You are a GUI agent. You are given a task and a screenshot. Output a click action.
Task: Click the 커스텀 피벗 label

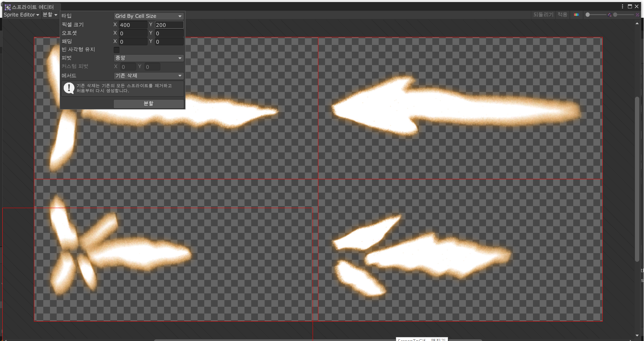(x=75, y=66)
